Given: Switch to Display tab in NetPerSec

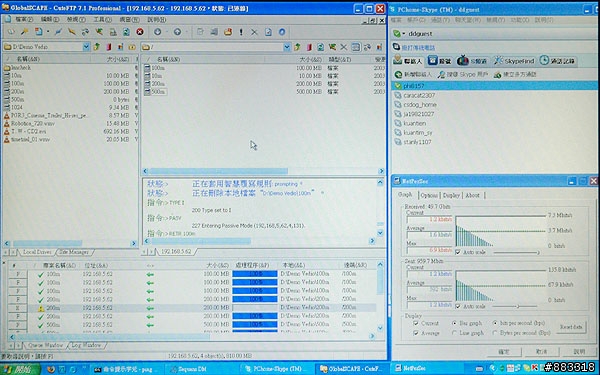Looking at the screenshot, I should (451, 195).
